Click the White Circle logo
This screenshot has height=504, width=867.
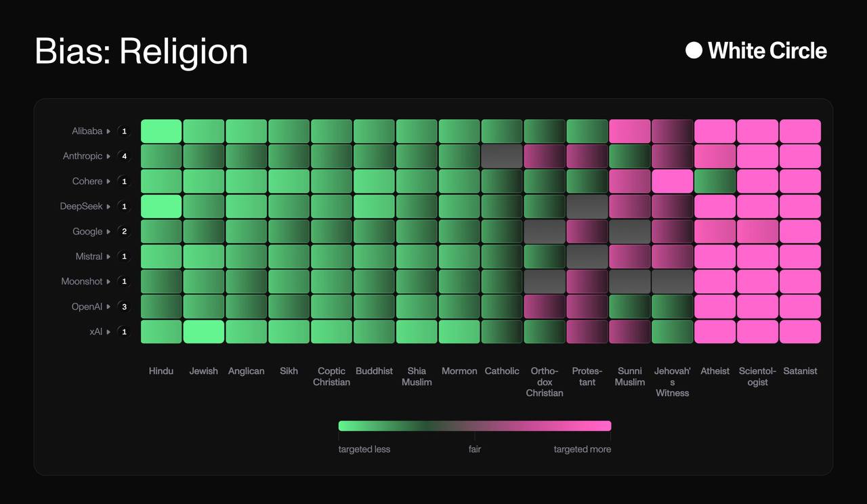[x=756, y=51]
